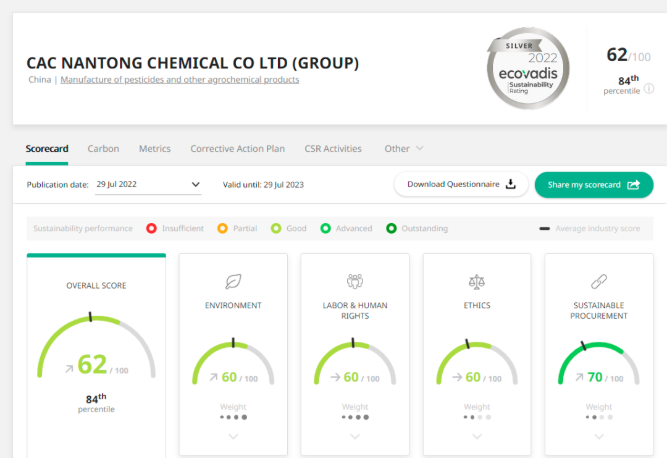668x460 pixels.
Task: Click the Sustainable Procurement chain link icon
Action: point(599,281)
